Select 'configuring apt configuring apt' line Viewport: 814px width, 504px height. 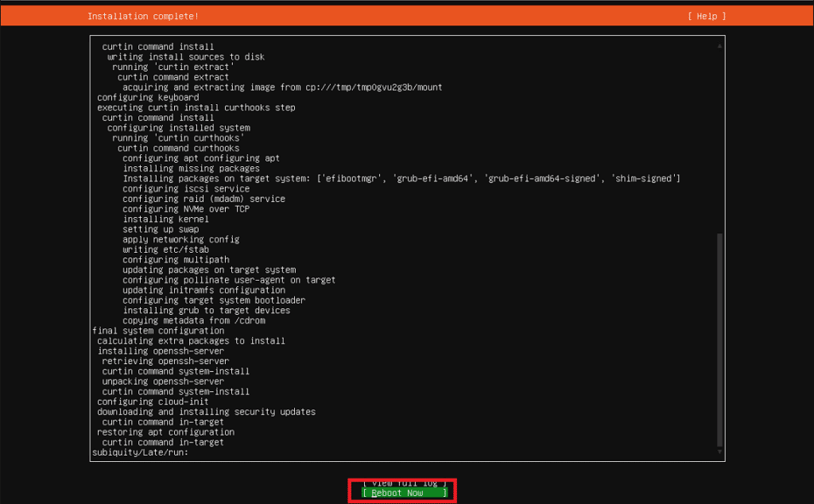pos(201,158)
